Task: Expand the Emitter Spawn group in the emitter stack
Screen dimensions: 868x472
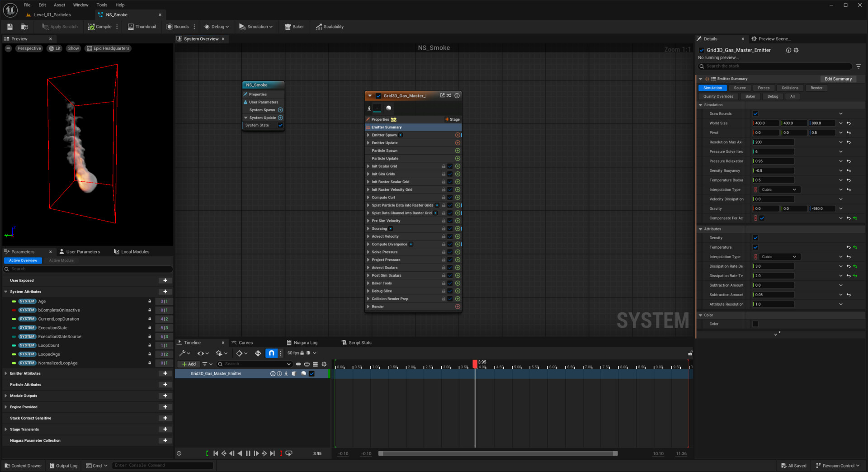Action: tap(368, 135)
